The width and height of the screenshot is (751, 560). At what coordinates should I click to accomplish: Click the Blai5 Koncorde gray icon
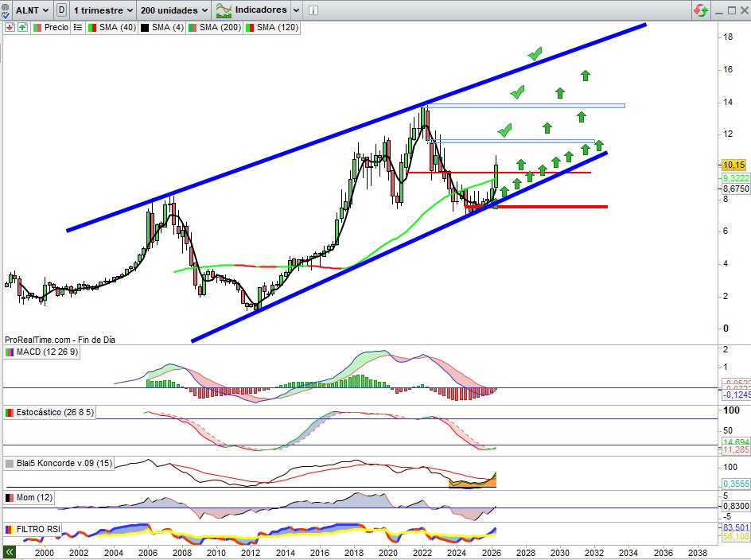pyautogui.click(x=9, y=464)
